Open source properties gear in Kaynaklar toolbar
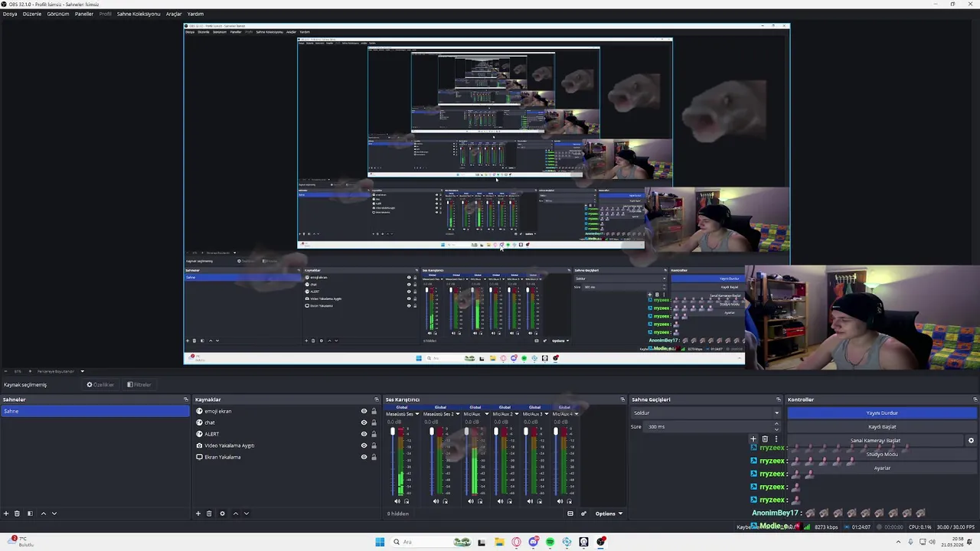Screen dimensions: 980x551 (222, 514)
